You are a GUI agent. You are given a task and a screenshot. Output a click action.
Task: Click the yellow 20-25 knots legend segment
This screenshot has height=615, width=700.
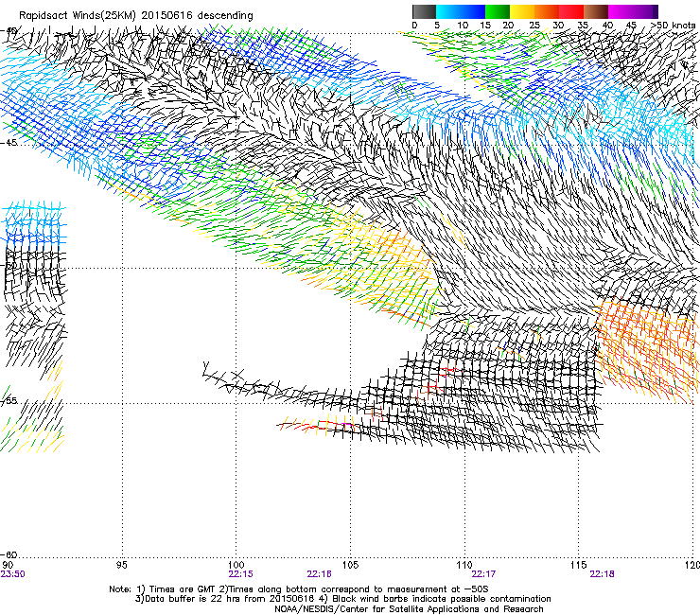(x=522, y=11)
